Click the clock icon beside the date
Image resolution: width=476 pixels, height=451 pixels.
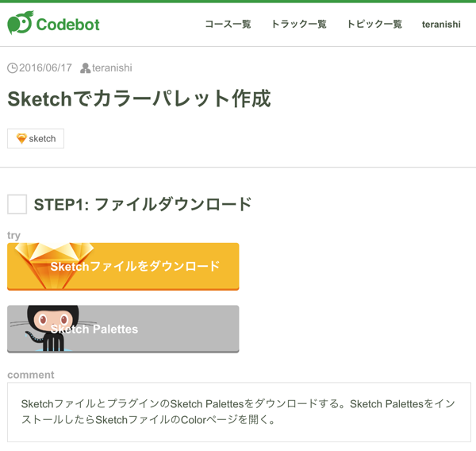(13, 68)
